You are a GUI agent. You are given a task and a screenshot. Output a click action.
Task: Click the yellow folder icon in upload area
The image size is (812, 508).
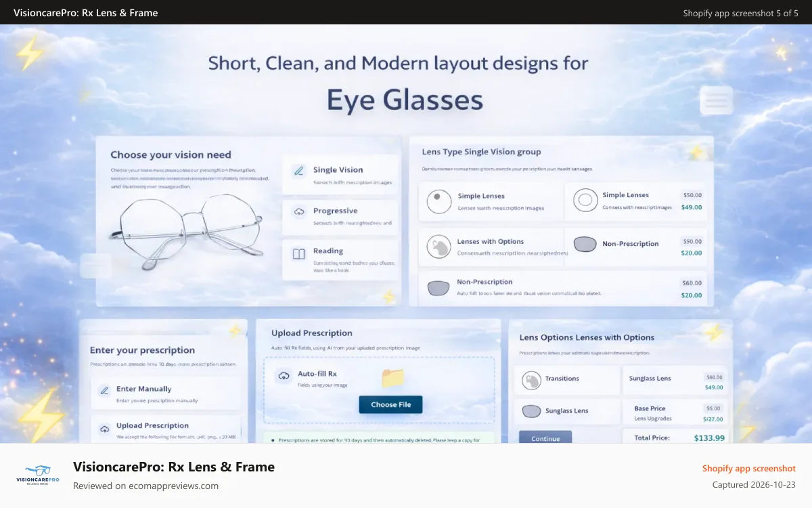point(393,377)
